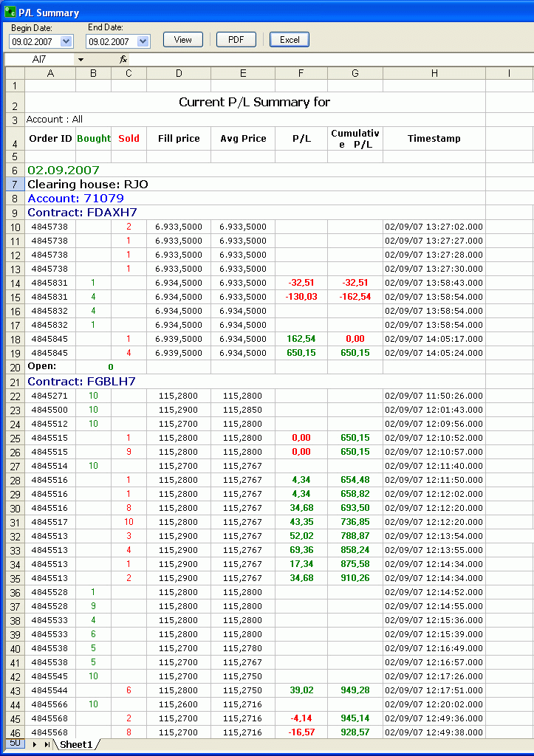Select column H header
This screenshot has height=756, width=534.
(434, 73)
